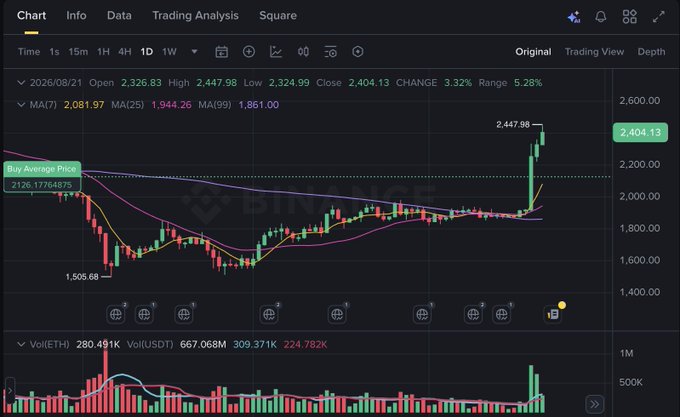Click the add indicator plus icon
The image size is (680, 417).
[249, 52]
